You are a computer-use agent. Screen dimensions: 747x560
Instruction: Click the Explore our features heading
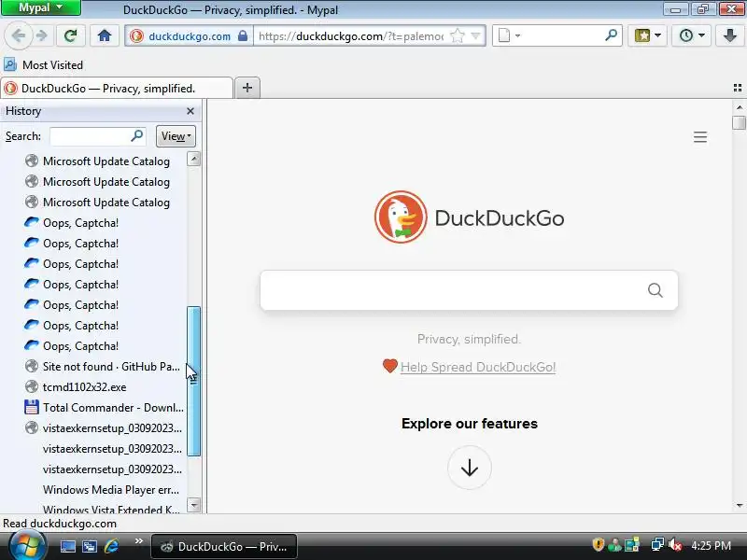[470, 424]
